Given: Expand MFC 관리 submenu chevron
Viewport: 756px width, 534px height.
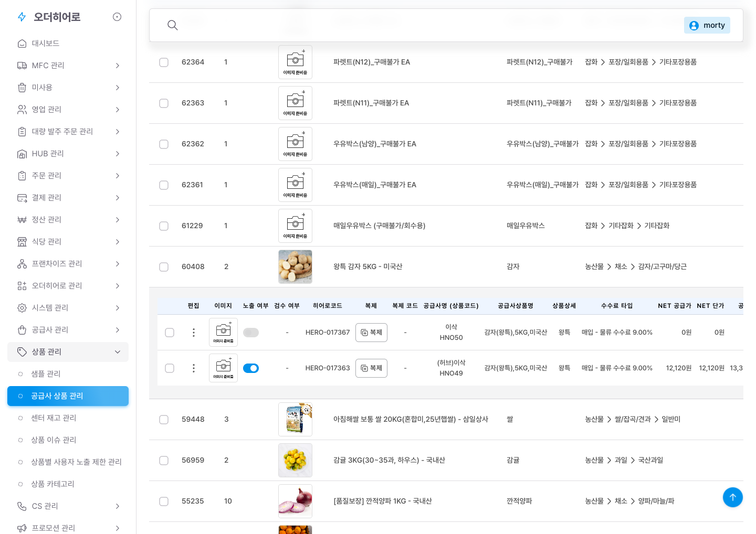Looking at the screenshot, I should point(118,66).
